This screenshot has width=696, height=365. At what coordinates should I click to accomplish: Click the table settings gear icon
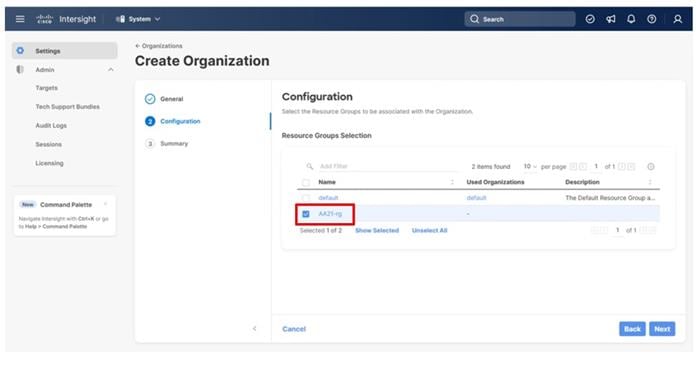(650, 167)
